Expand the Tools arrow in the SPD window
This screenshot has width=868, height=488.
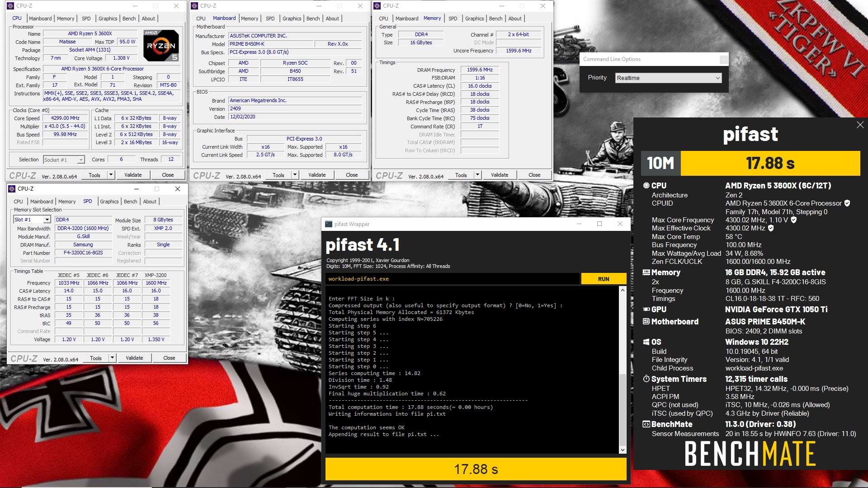[112, 358]
